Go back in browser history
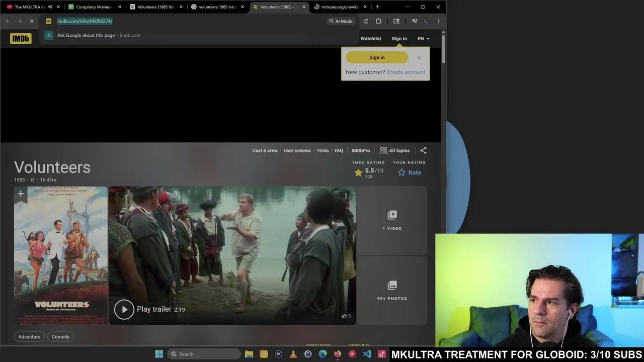This screenshot has height=362, width=644. [8, 21]
